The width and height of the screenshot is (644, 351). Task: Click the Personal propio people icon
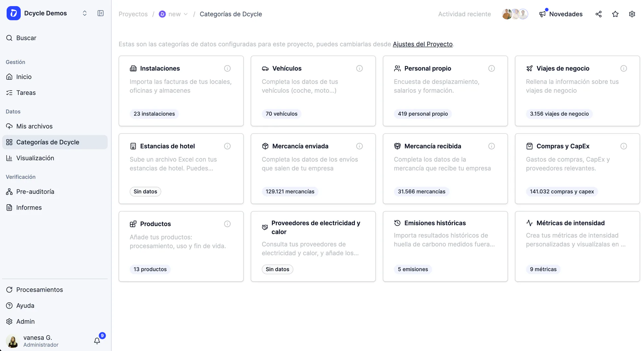[x=397, y=69]
